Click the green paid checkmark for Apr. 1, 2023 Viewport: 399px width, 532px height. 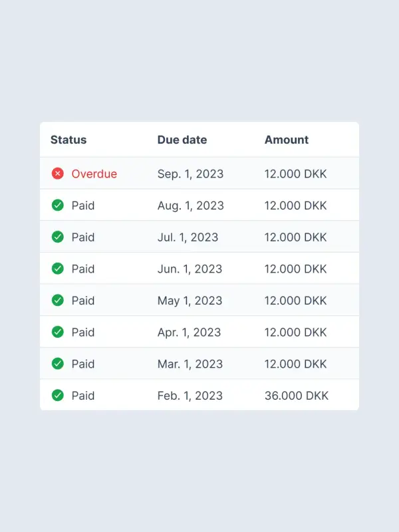(58, 332)
